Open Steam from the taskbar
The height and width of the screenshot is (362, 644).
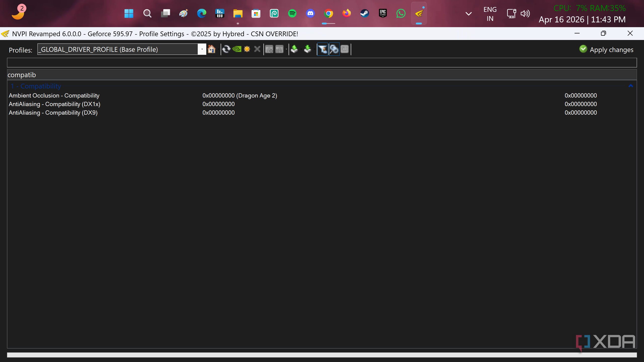[365, 14]
